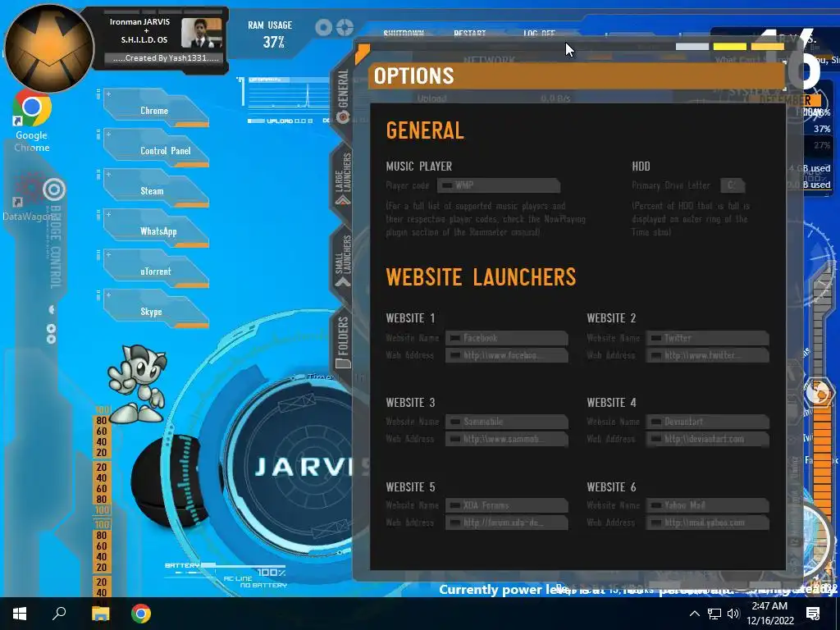Screen dimensions: 840x630
Task: Click the globe icon on right edge
Action: coord(819,394)
